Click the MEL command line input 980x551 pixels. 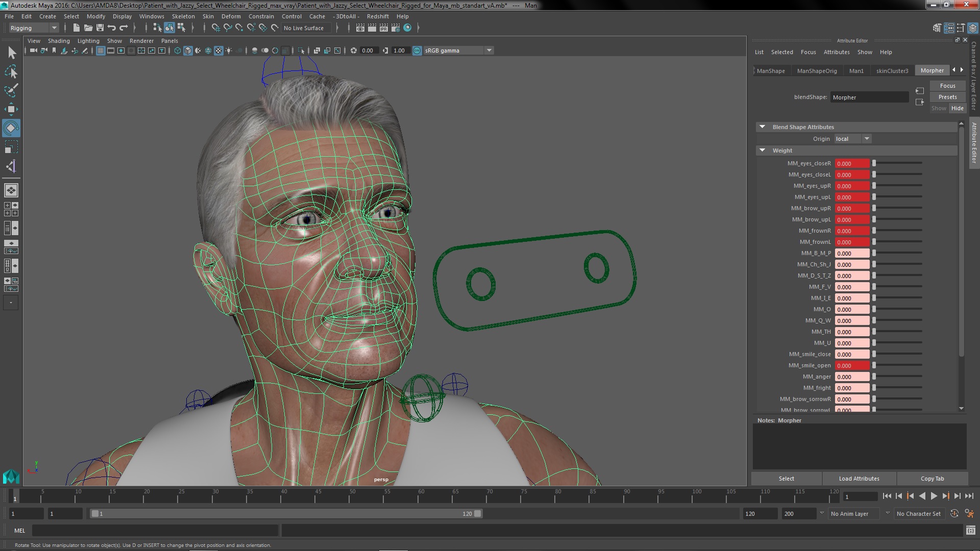[x=155, y=531]
